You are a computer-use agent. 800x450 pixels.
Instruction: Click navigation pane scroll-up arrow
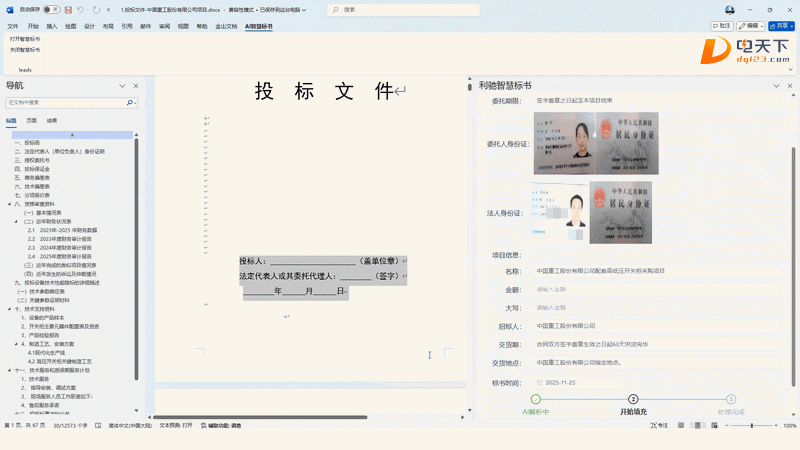point(136,135)
